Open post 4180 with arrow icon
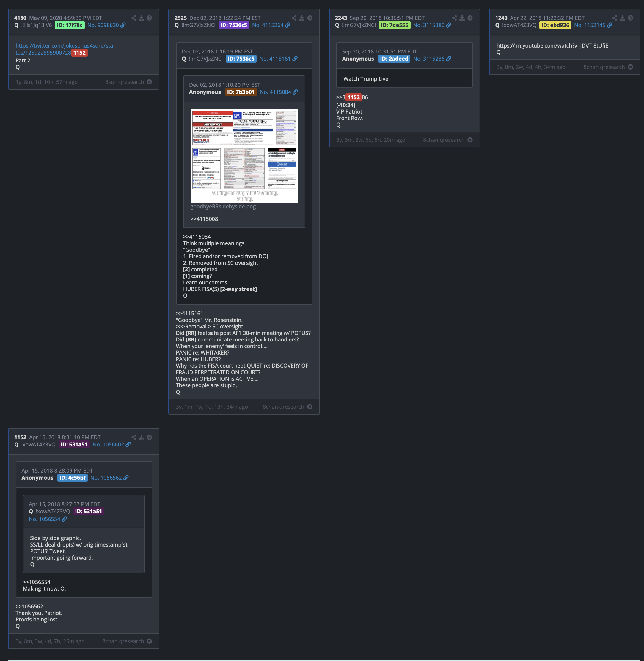Image resolution: width=644 pixels, height=661 pixels. pyautogui.click(x=150, y=18)
